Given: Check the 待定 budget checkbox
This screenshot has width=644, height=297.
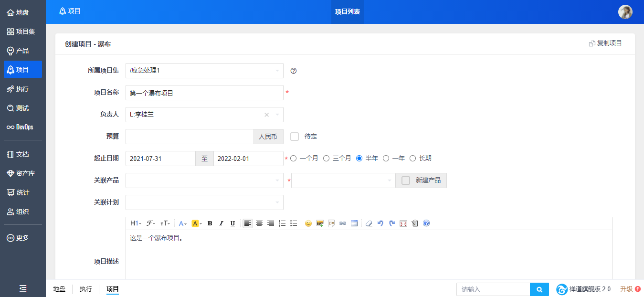Looking at the screenshot, I should coord(295,137).
